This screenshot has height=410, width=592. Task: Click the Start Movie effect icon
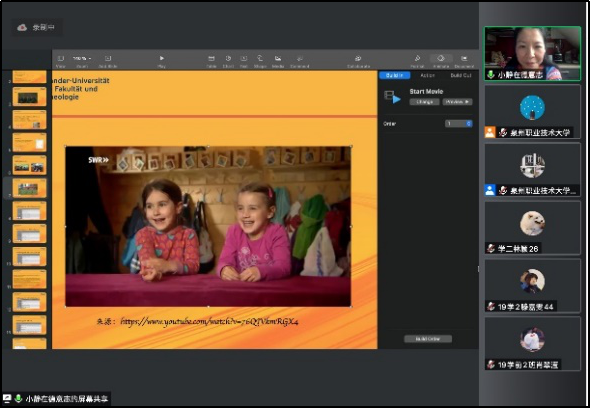click(392, 97)
